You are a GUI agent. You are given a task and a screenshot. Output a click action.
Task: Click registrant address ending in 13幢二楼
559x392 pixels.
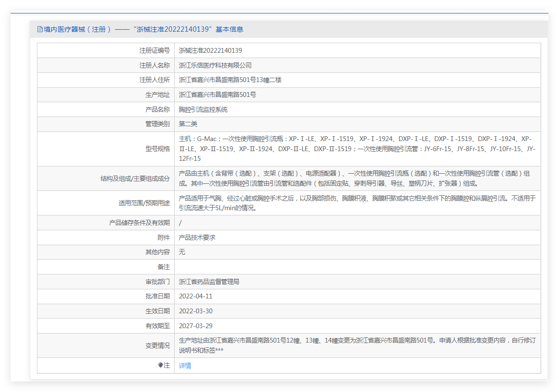230,80
